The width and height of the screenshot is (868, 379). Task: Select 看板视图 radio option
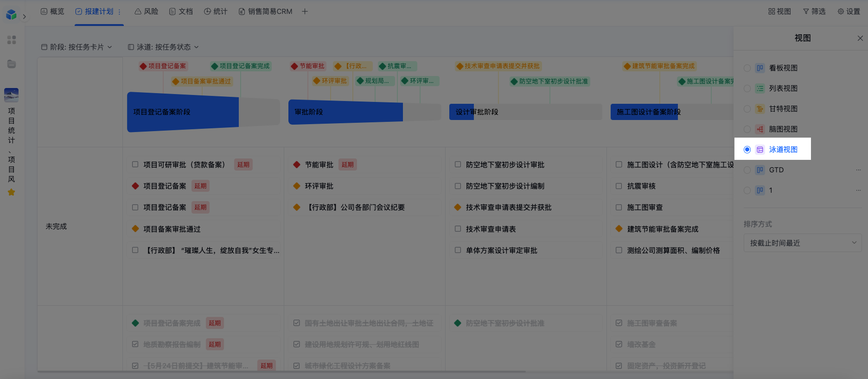pos(747,68)
